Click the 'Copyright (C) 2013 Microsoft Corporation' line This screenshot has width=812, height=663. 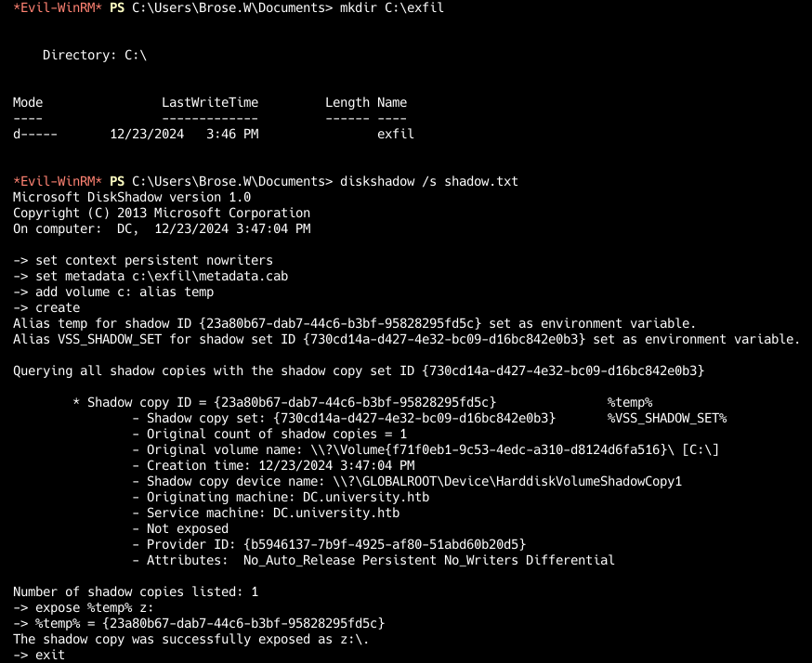pyautogui.click(x=162, y=213)
